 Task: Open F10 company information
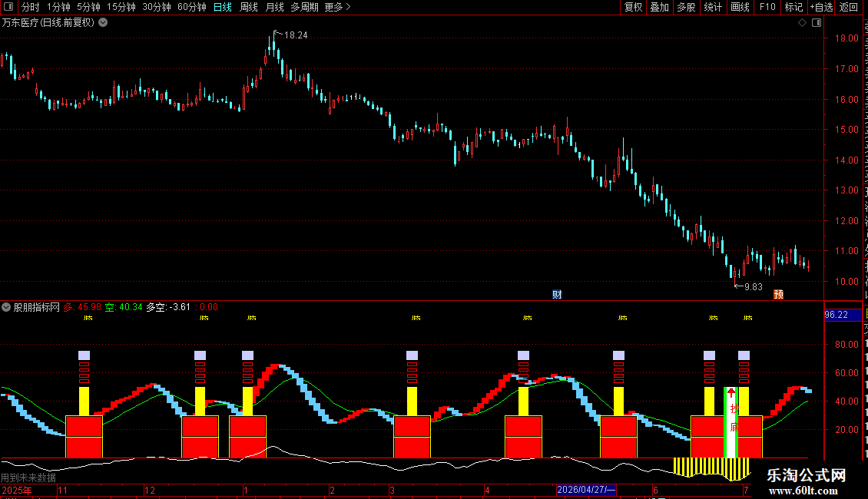pyautogui.click(x=767, y=7)
